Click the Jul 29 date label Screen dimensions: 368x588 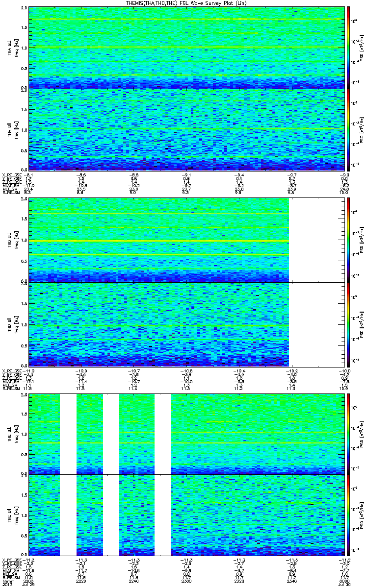coord(29,585)
